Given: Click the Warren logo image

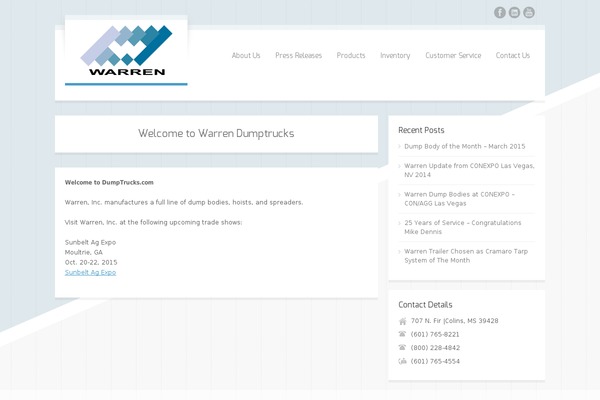Looking at the screenshot, I should click(126, 51).
